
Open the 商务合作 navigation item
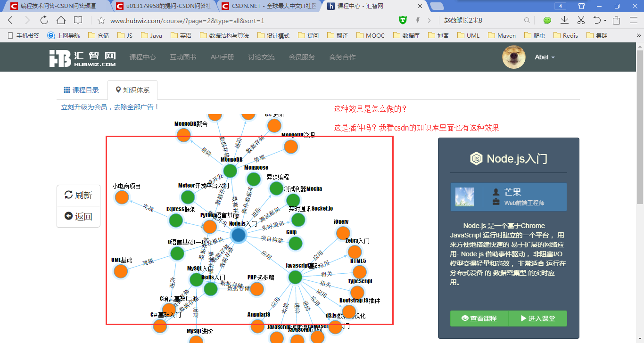342,57
